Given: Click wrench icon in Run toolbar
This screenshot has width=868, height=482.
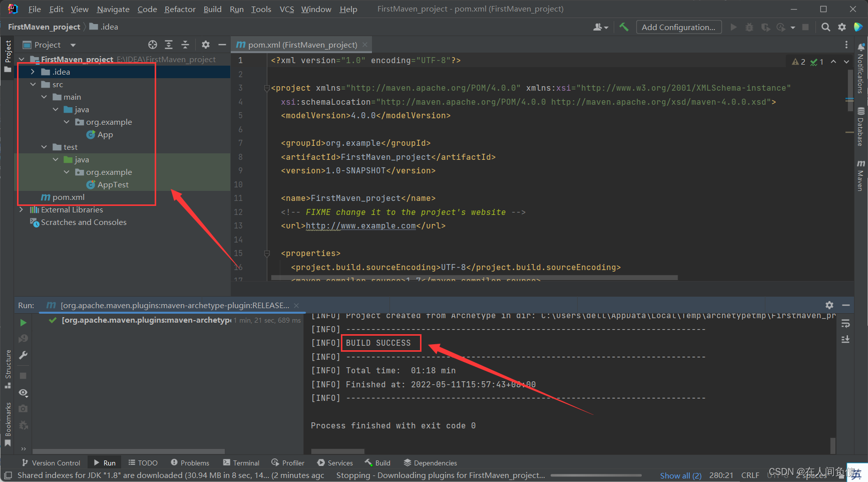Looking at the screenshot, I should click(x=23, y=355).
